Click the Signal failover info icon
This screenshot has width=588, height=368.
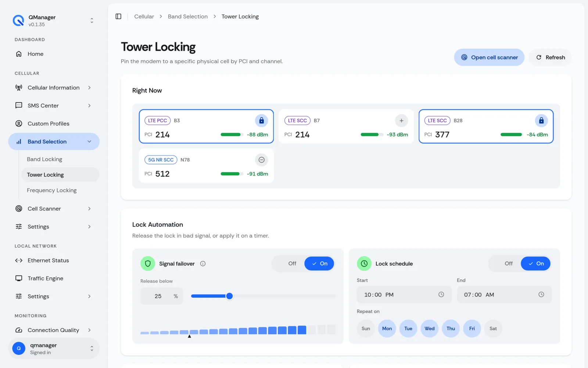(x=203, y=263)
